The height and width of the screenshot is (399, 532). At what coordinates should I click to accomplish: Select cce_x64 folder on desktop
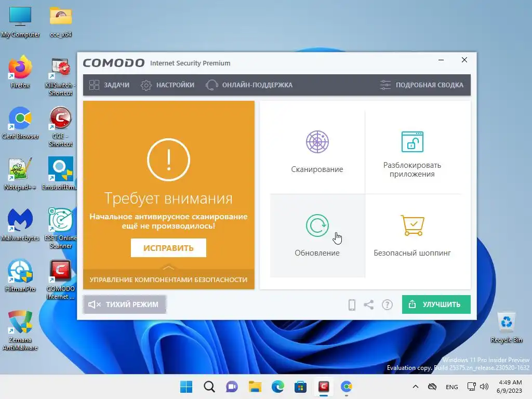61,22
